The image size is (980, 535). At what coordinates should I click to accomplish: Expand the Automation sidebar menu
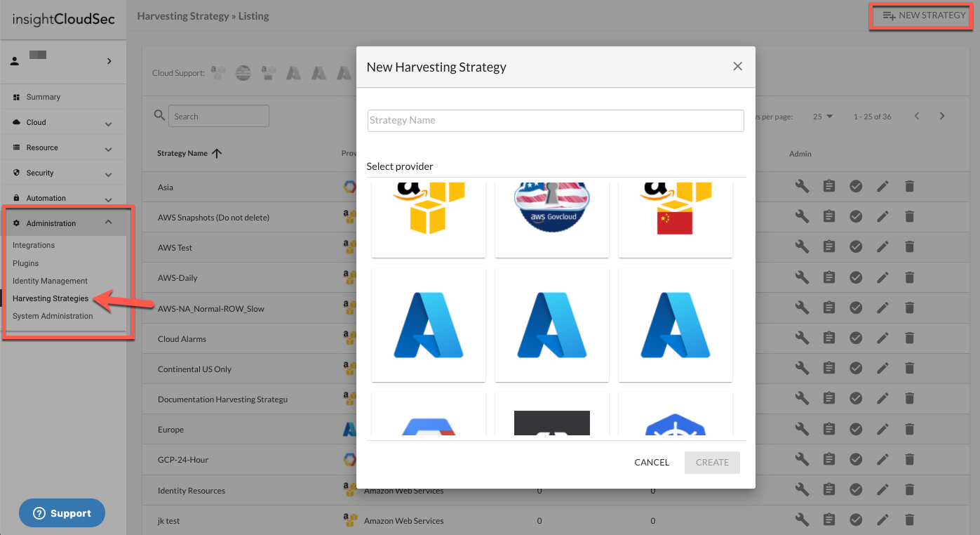pyautogui.click(x=63, y=198)
